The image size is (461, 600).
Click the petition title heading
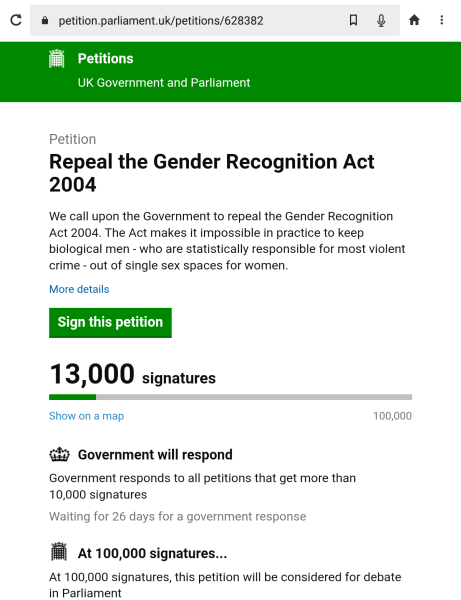(212, 173)
